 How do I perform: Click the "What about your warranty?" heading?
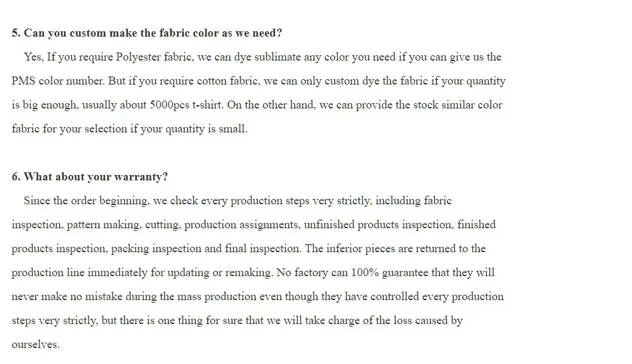[x=89, y=177]
